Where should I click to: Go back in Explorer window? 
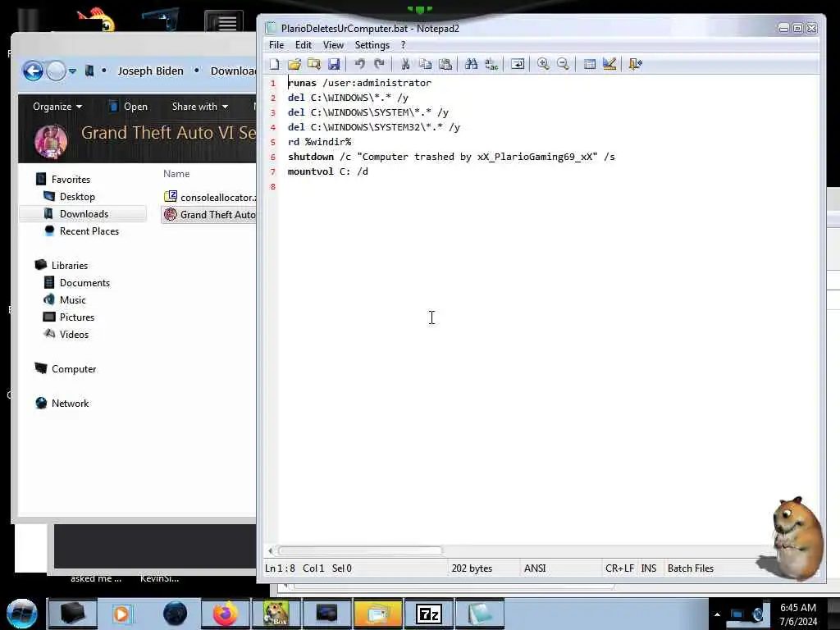click(x=33, y=71)
